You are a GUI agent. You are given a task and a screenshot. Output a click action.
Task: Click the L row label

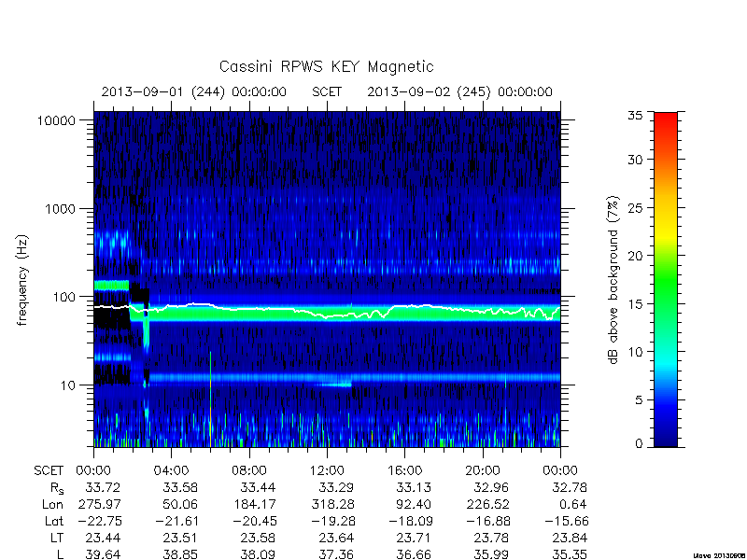point(60,554)
